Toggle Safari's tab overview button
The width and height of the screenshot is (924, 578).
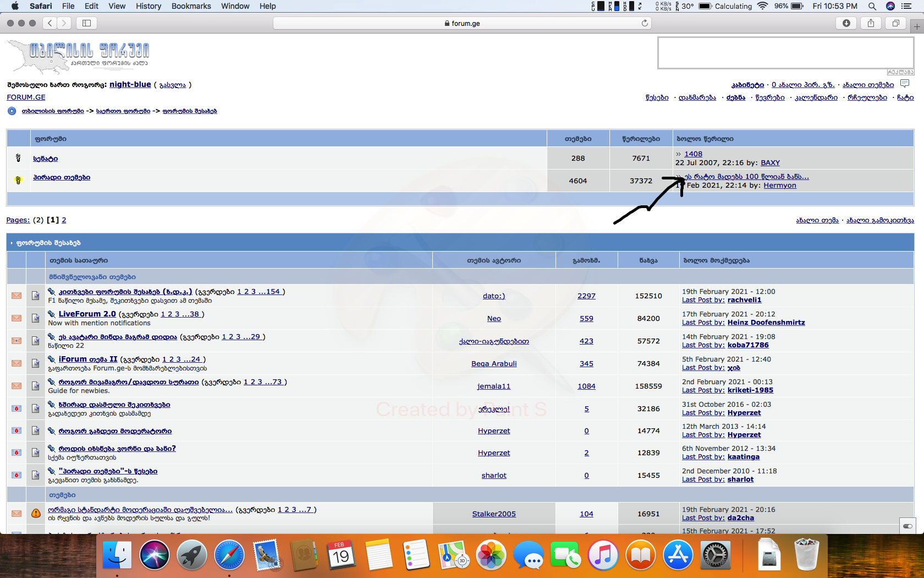point(895,23)
